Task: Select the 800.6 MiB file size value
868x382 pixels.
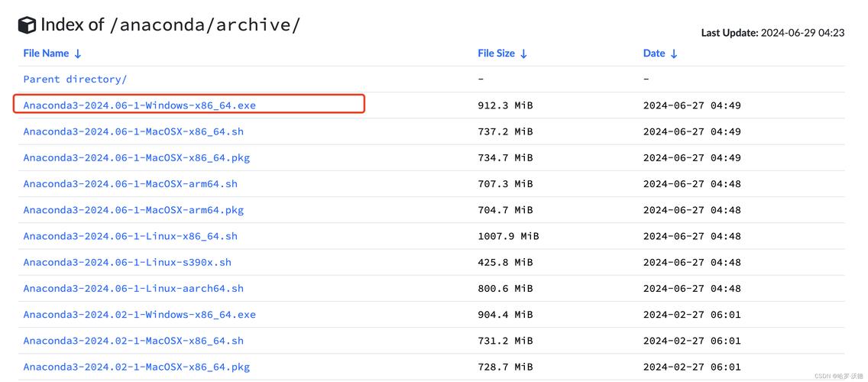Action: 505,289
